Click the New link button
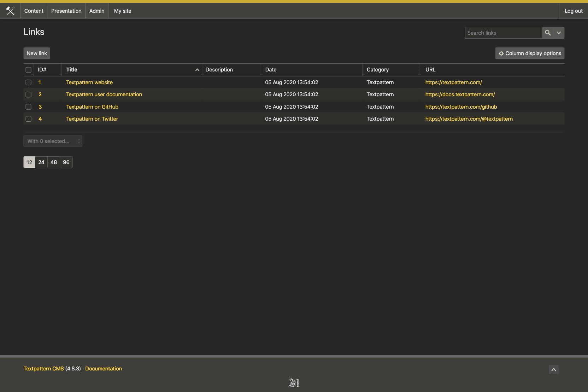This screenshot has width=588, height=392. pyautogui.click(x=36, y=53)
